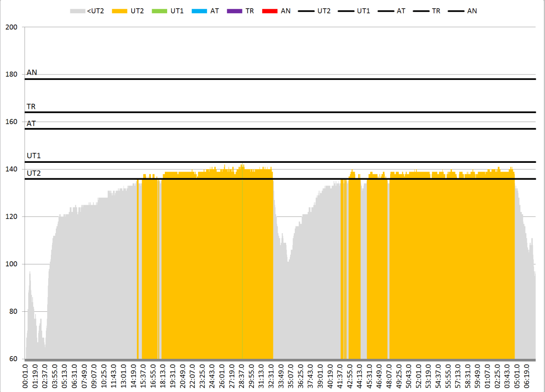Click the UT2 threshold label inside the plot
Viewport: 545px width, 392px height.
34,173
